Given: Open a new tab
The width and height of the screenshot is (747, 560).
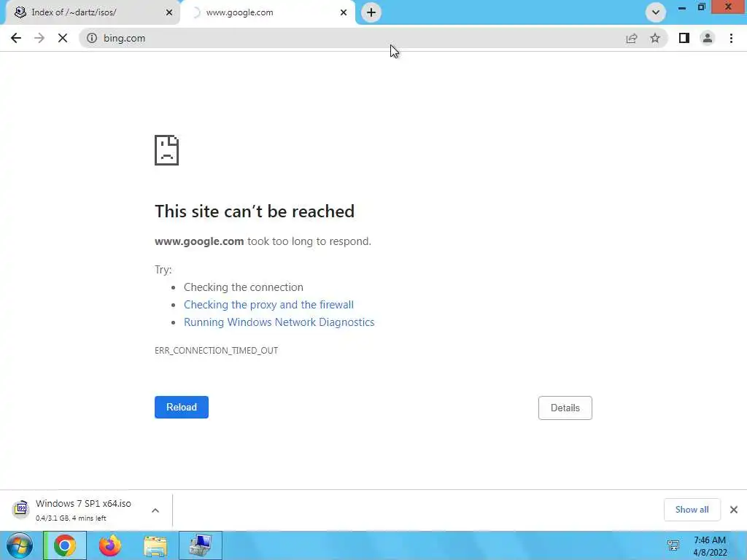Looking at the screenshot, I should coord(371,12).
